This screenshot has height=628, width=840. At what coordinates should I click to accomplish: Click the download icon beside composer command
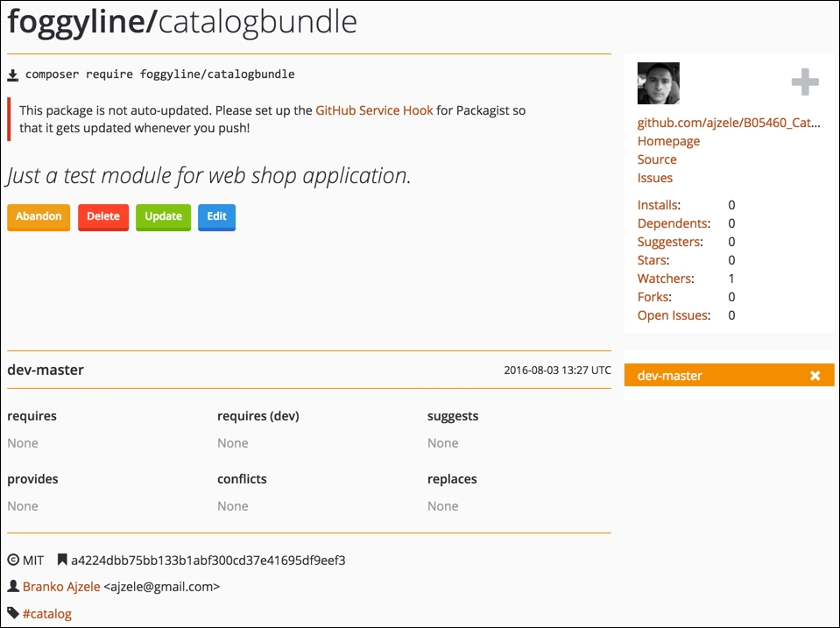(x=13, y=74)
